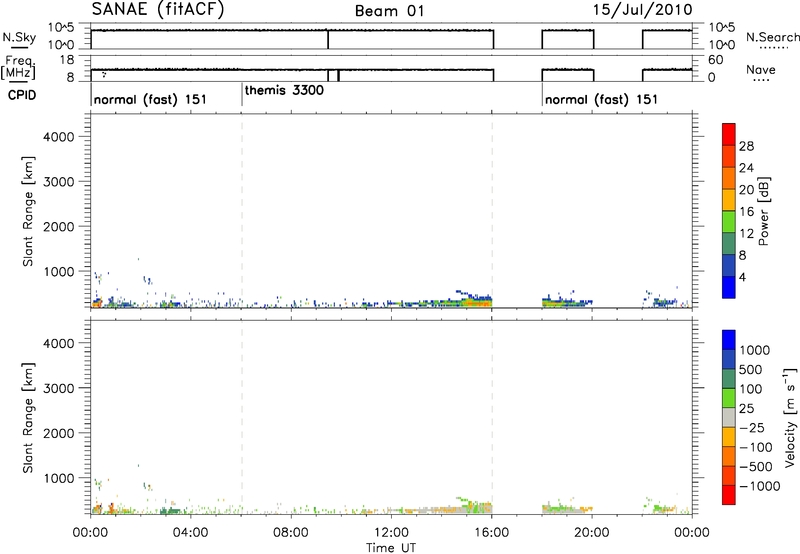The width and height of the screenshot is (800, 554).
Task: Click the 'Power [dB]' color bar title
Action: tap(763, 211)
